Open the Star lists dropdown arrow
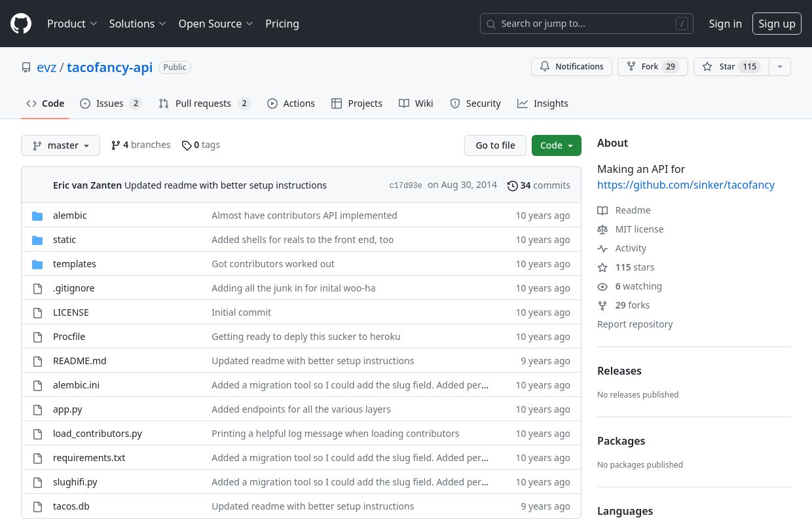Viewport: 812px width, 524px height. (779, 67)
